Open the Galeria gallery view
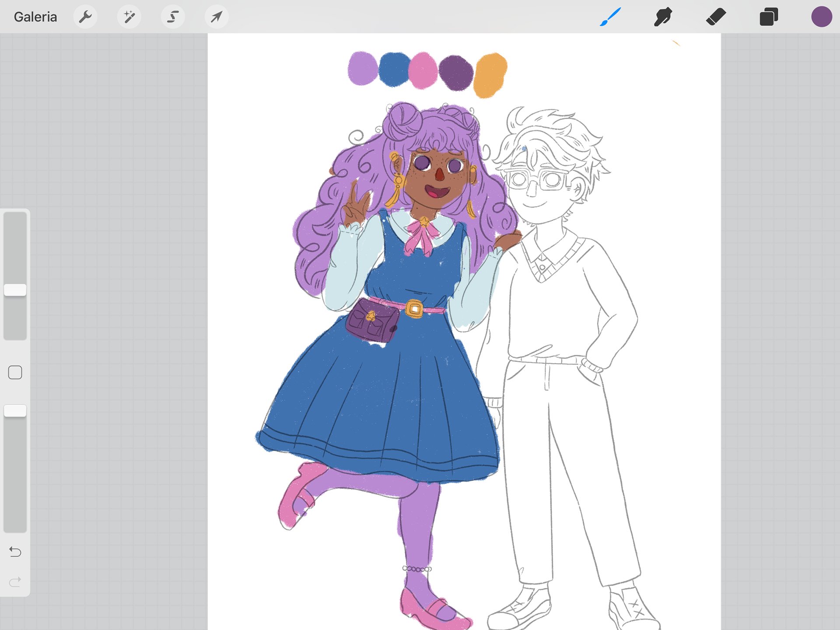This screenshot has width=840, height=630. point(35,17)
